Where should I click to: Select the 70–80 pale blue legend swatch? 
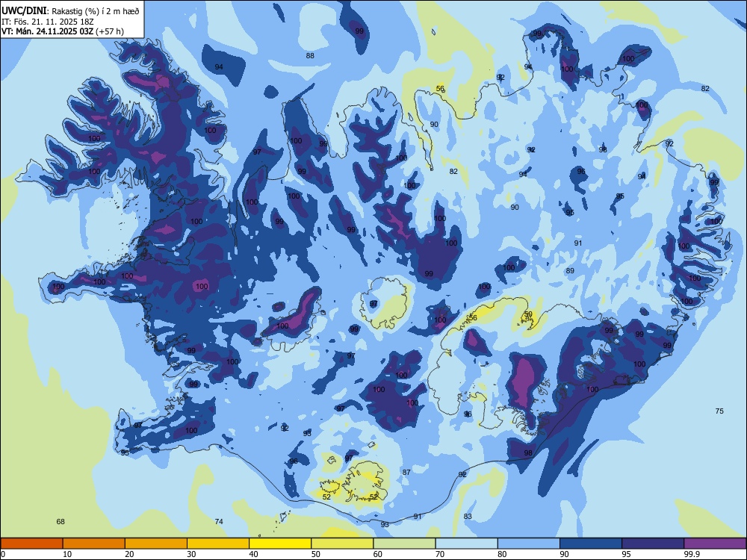466,544
